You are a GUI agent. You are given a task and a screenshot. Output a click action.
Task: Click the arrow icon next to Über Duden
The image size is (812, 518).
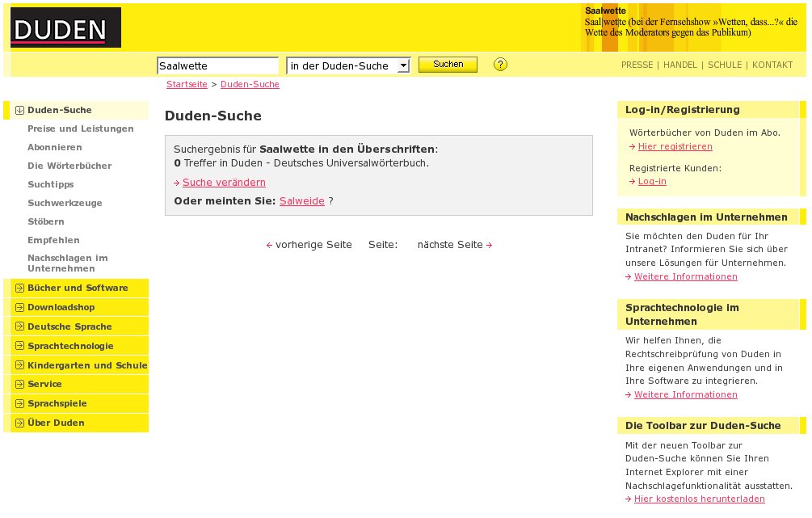(19, 423)
